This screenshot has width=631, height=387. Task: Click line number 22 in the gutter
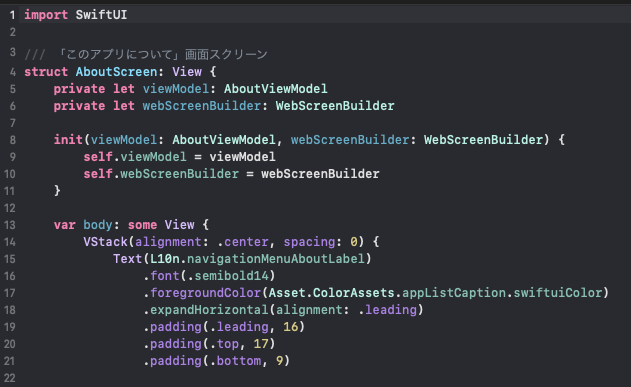coord(10,378)
